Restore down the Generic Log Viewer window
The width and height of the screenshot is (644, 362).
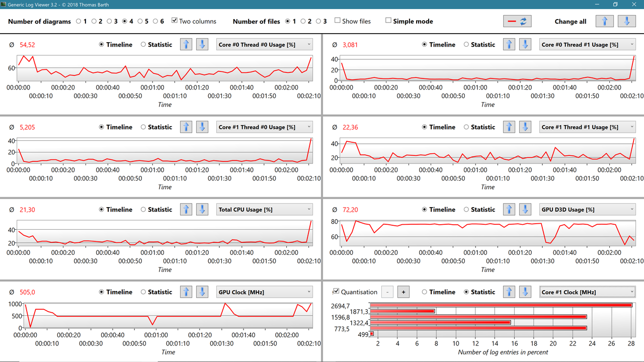[615, 5]
